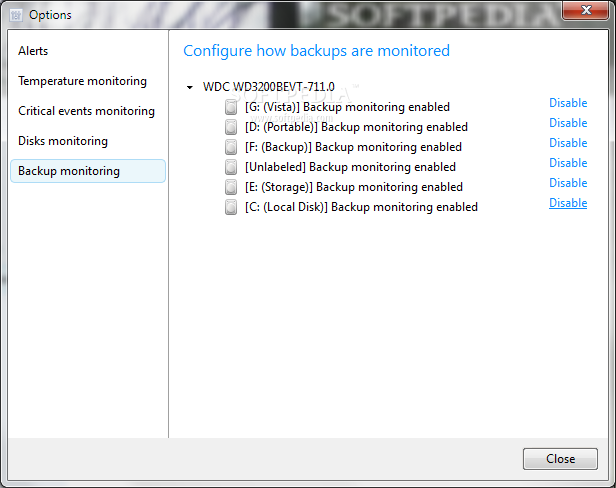Image resolution: width=616 pixels, height=488 pixels.
Task: Disable backup monitoring for G: (Vista)
Action: [x=568, y=103]
